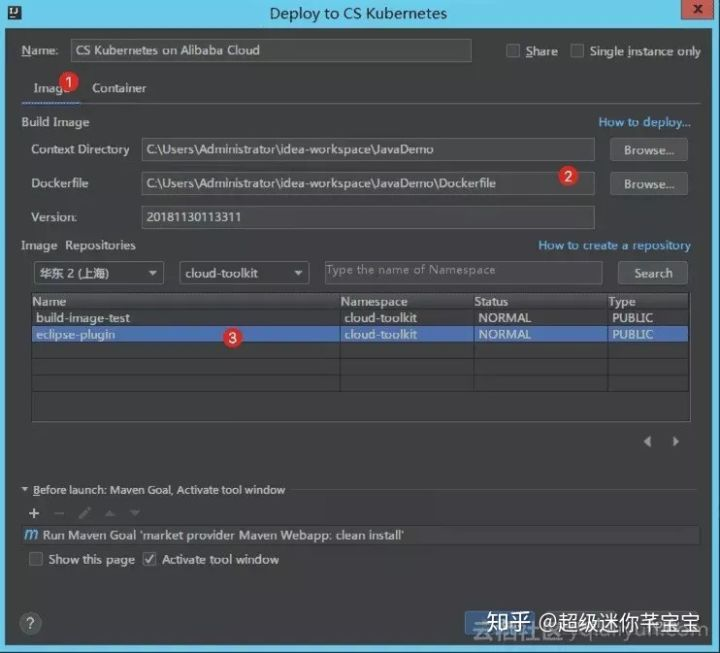
Task: Move before-launch task down with arrow
Action: coord(135,513)
